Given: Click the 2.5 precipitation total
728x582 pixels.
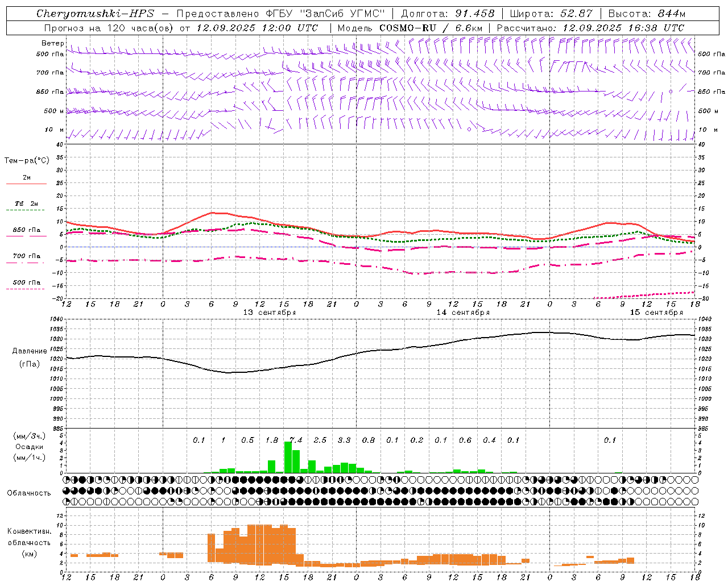Looking at the screenshot, I should [x=320, y=440].
